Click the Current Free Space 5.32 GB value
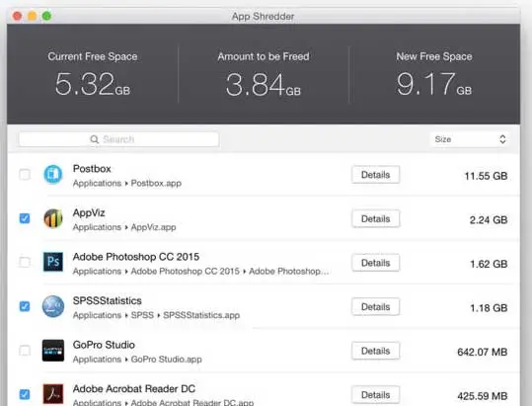The width and height of the screenshot is (532, 406). click(x=93, y=84)
